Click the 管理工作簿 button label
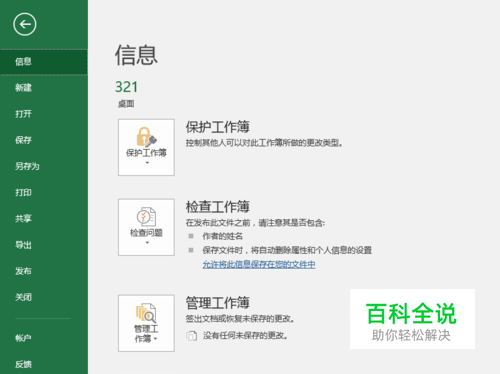Screen dimensions: 500x374 (146, 334)
